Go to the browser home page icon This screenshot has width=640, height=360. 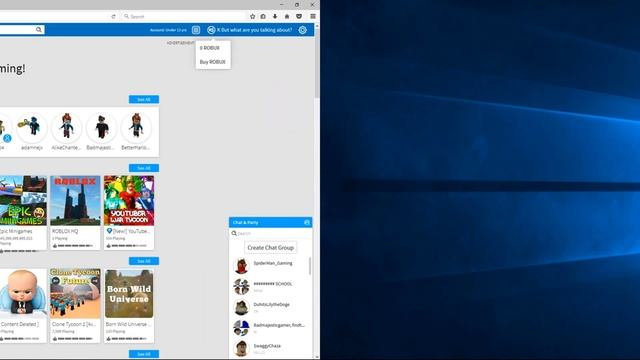287,16
